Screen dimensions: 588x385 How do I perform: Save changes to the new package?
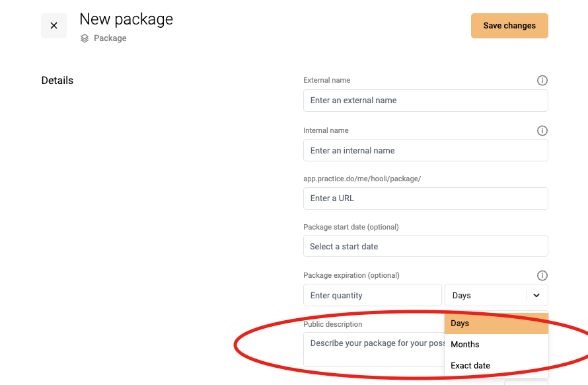tap(509, 26)
